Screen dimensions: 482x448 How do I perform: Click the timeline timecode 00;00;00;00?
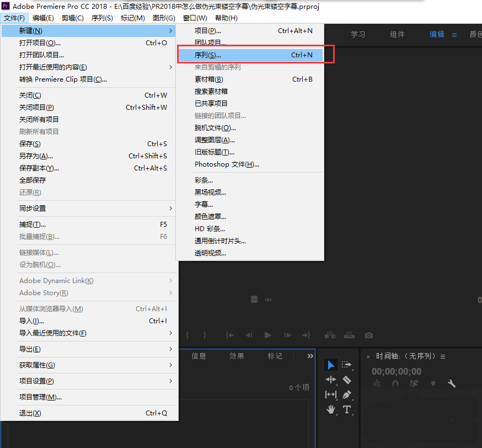[x=396, y=371]
